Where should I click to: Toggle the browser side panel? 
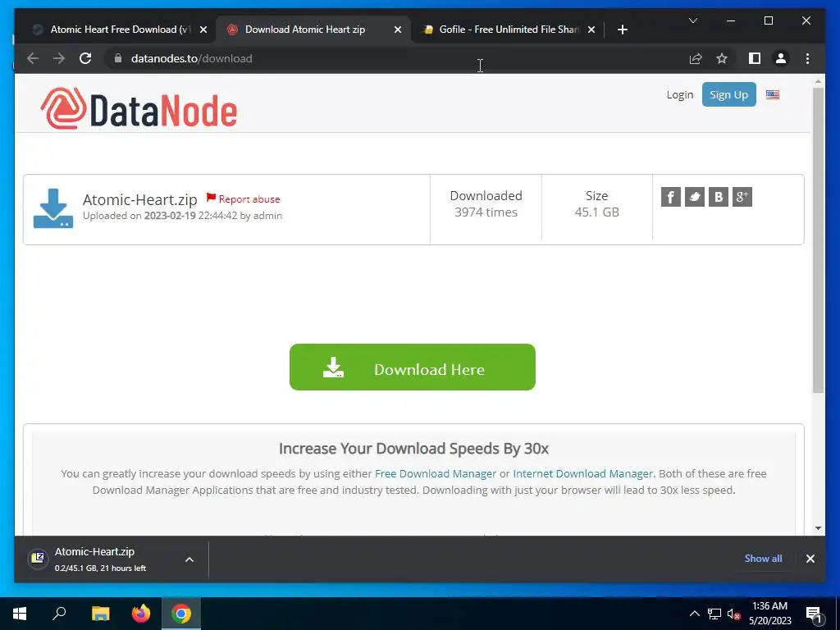pos(755,58)
